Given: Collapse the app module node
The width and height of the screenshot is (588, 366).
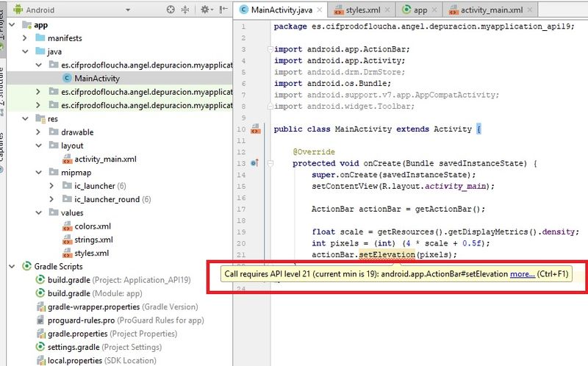Looking at the screenshot, I should 12,25.
